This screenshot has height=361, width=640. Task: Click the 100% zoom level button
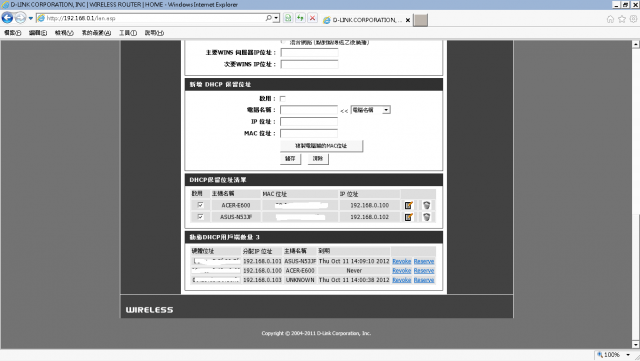point(609,355)
